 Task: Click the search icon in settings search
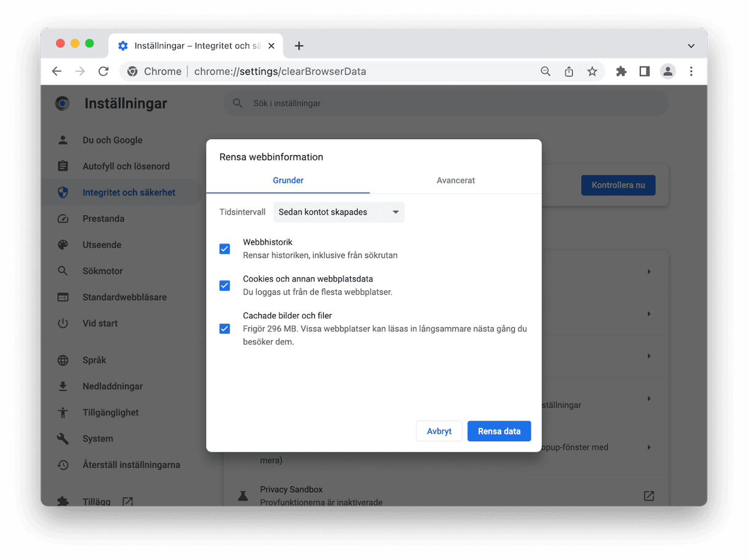[x=238, y=103]
